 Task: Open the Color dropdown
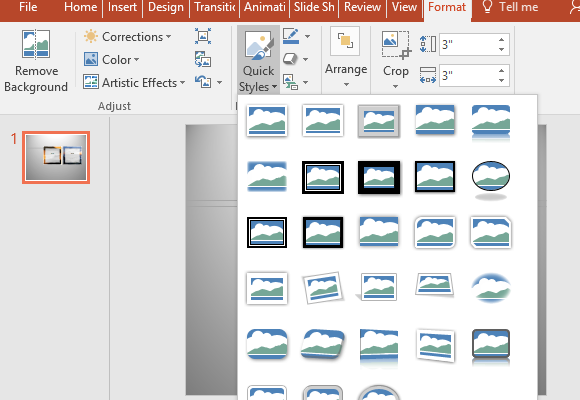click(x=111, y=60)
